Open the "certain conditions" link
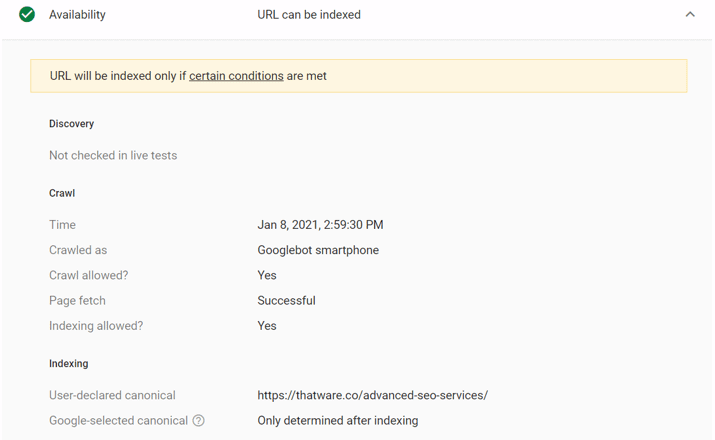 pos(236,76)
